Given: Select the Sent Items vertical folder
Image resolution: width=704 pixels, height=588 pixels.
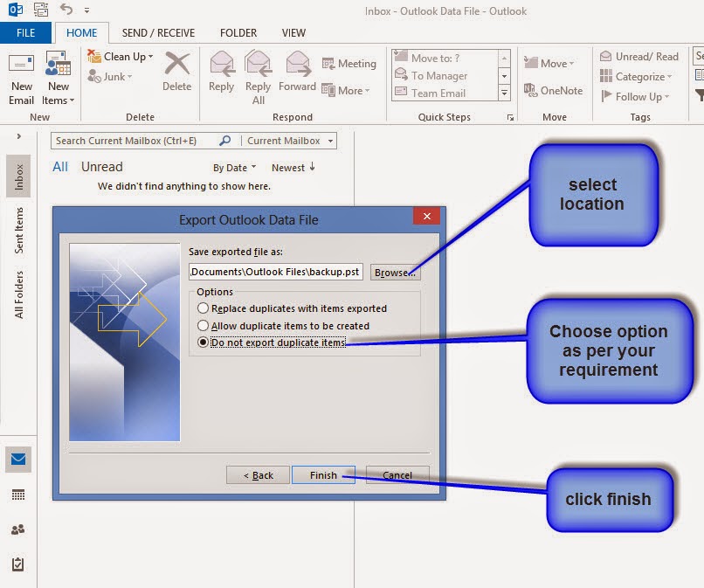Looking at the screenshot, I should 18,231.
